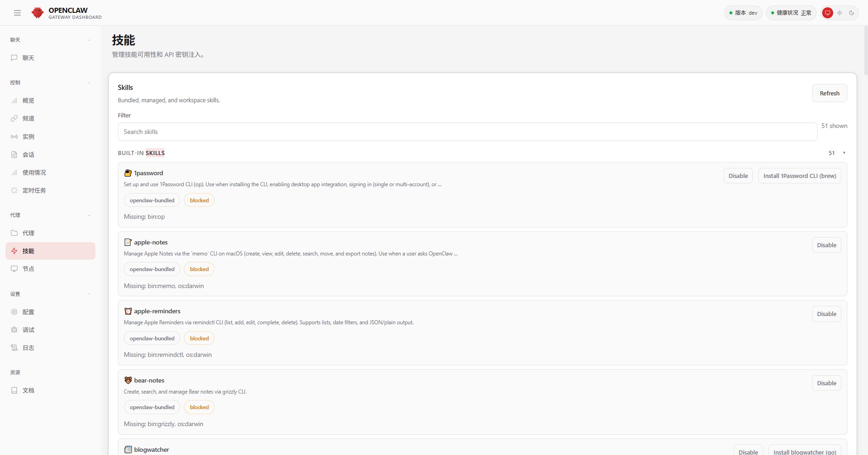The image size is (868, 455).
Task: Click "Missing: bin:op" text
Action: 144,216
